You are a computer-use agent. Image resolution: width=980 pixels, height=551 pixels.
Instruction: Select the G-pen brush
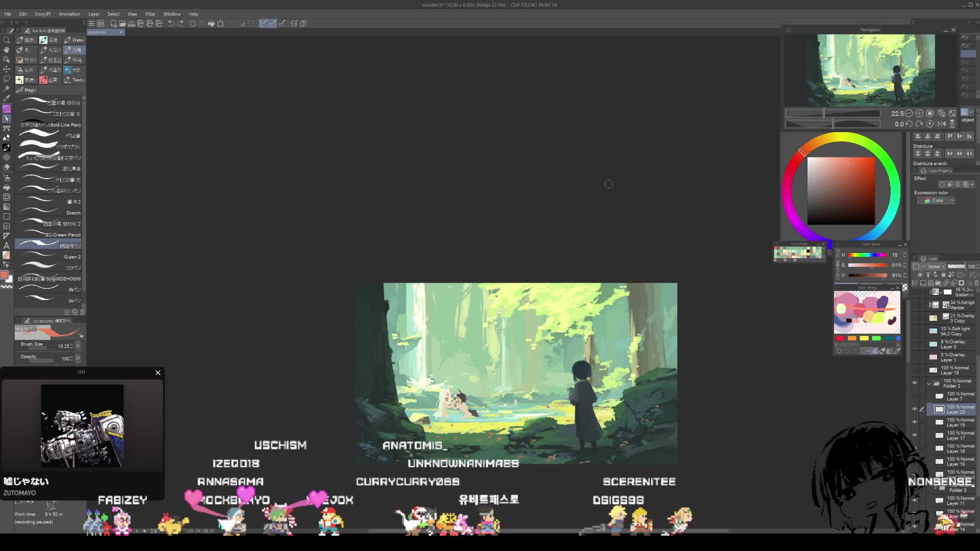pos(49,257)
